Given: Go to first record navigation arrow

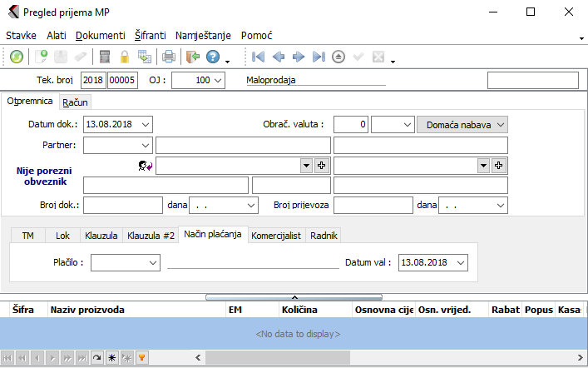Looking at the screenshot, I should click(259, 57).
